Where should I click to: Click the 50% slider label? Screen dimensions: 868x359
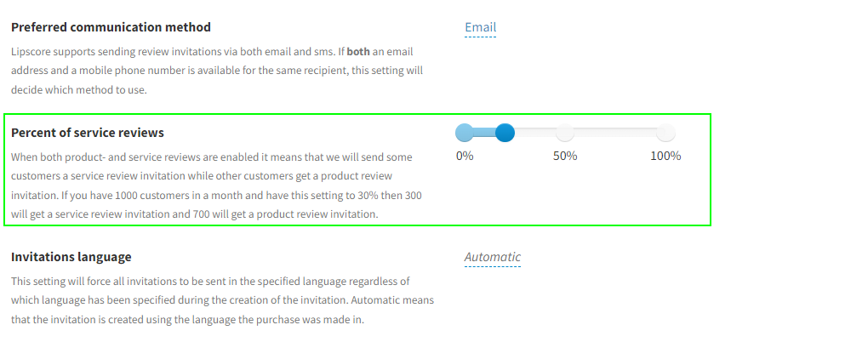point(565,156)
